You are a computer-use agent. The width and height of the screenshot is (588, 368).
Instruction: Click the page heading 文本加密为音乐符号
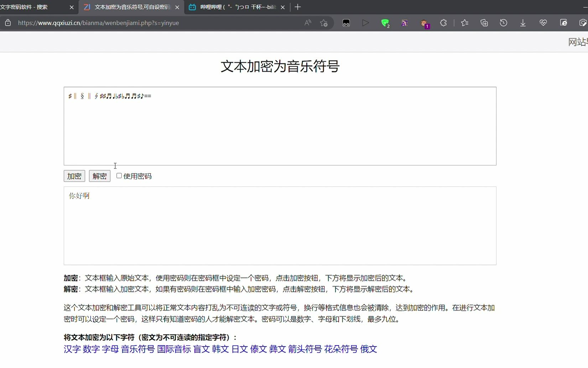click(x=280, y=66)
